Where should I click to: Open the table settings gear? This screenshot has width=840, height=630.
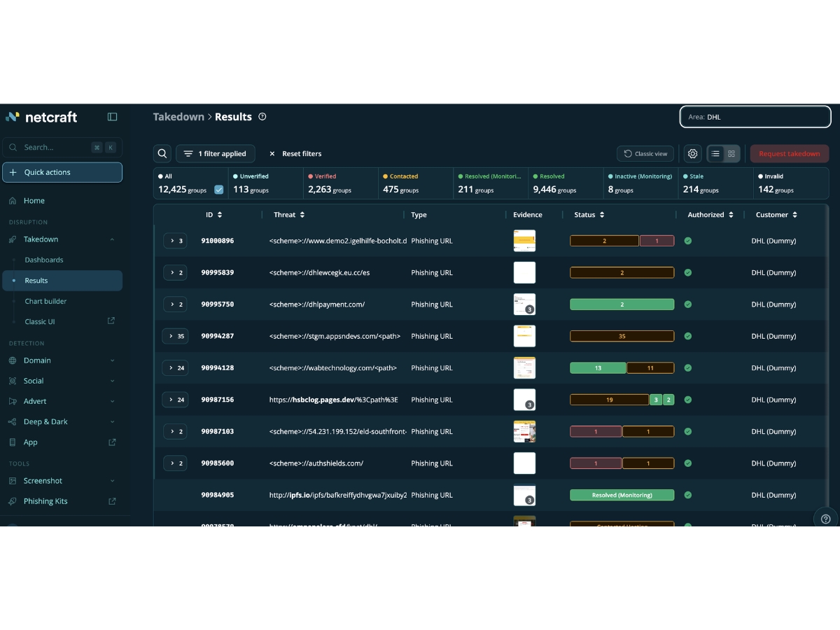click(x=693, y=154)
